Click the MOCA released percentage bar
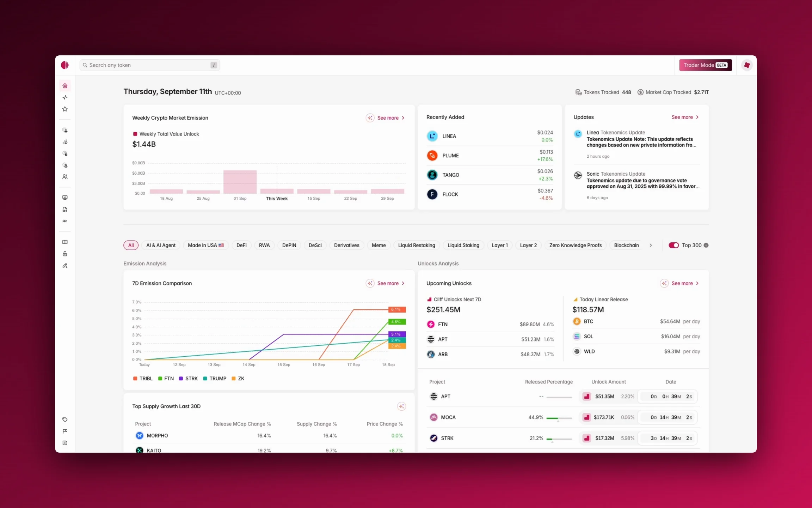The height and width of the screenshot is (508, 812). coord(559,418)
